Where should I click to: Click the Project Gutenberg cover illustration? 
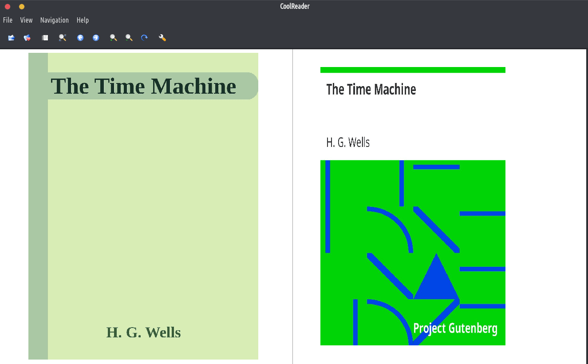413,252
